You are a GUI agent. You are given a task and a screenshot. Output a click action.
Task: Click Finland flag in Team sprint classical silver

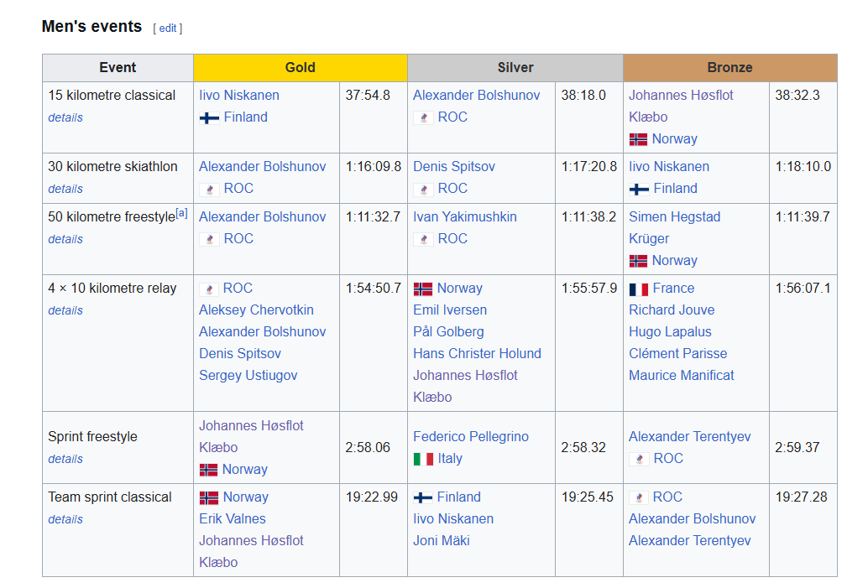[423, 497]
